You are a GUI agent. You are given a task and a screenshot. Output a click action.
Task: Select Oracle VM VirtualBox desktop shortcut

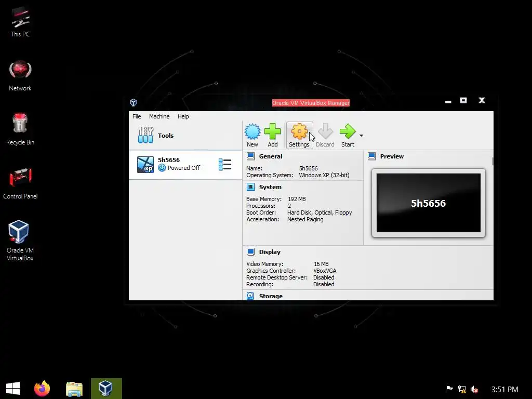tap(20, 241)
